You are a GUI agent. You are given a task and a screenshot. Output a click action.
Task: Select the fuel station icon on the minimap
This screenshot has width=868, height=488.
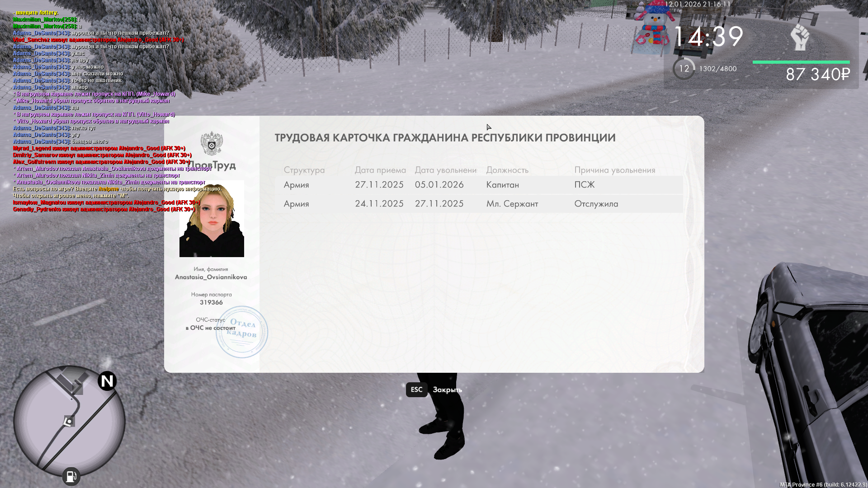point(70,476)
